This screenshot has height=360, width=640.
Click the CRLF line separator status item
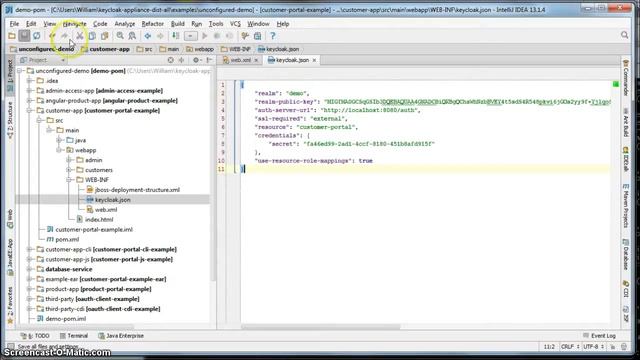point(570,347)
